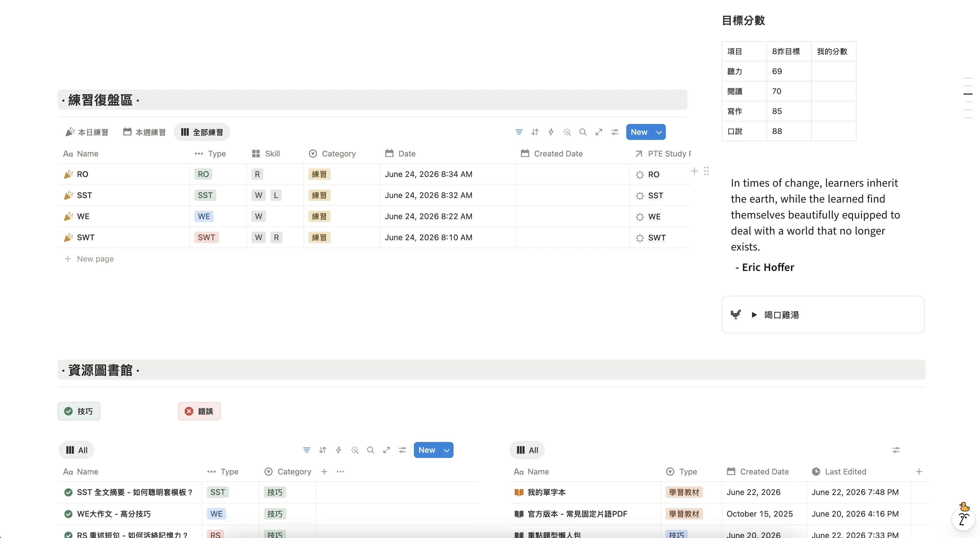
Task: Click the green 技巧 button
Action: pos(79,411)
